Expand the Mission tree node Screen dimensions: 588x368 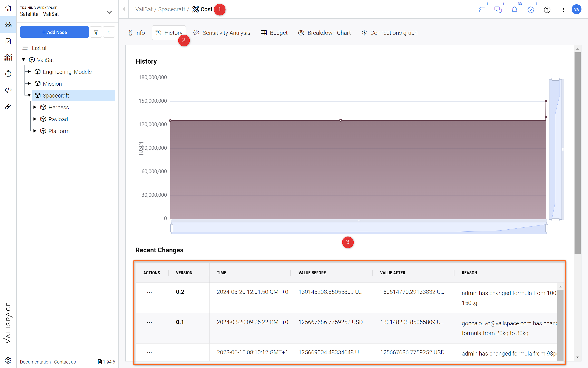[x=29, y=83]
